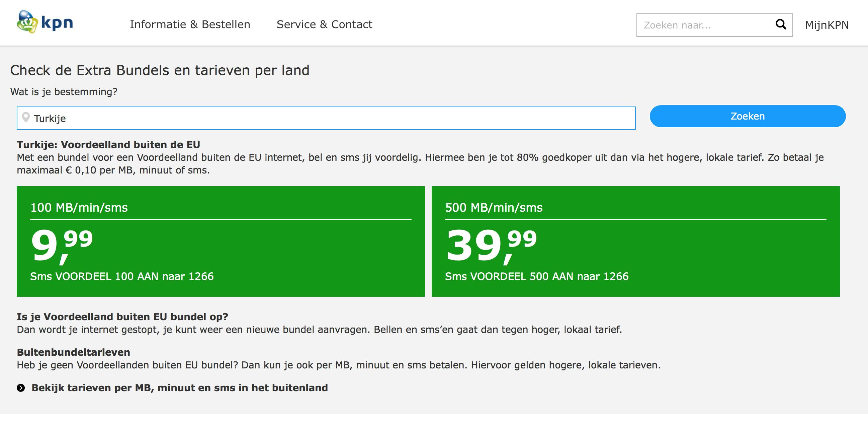Click the 'Turkije: Voordeelland buiten de EU' heading

[108, 144]
